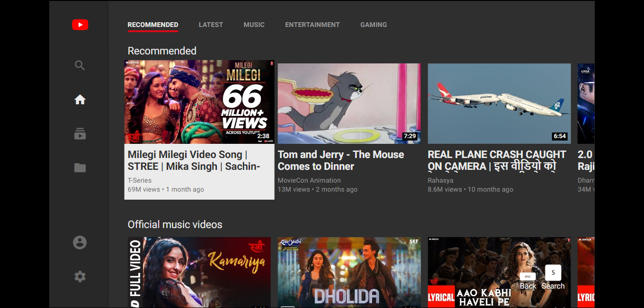644x308 pixels.
Task: Click '13M views • 2 months ago' text
Action: pyautogui.click(x=318, y=189)
